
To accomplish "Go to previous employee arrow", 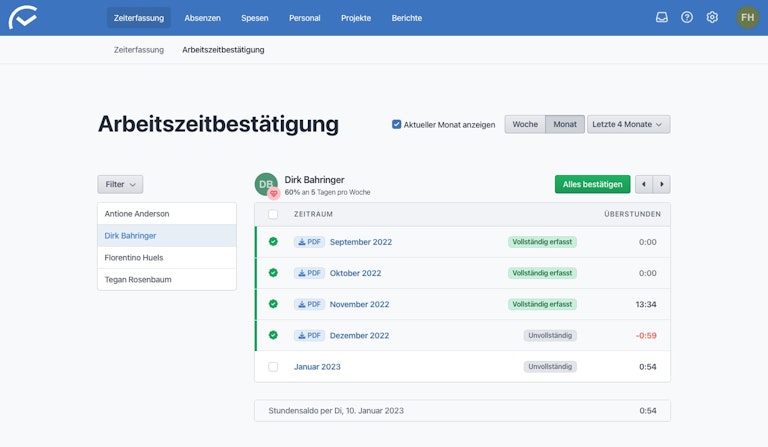I will tap(644, 184).
